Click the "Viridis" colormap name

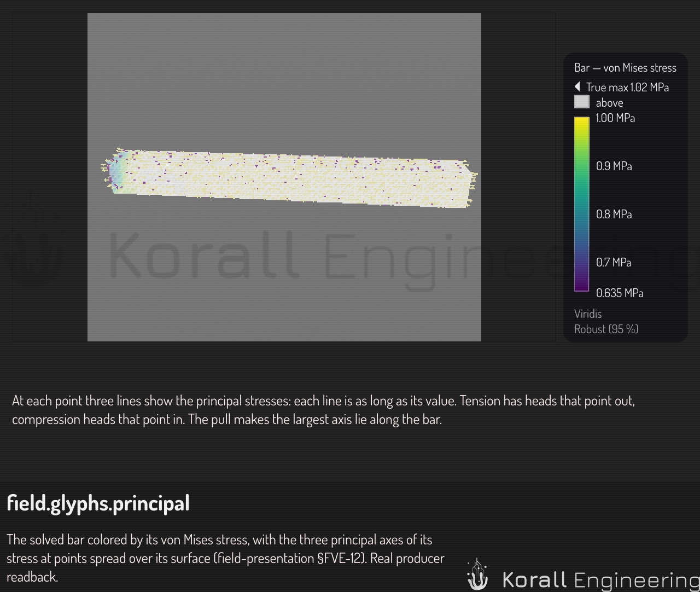coord(588,314)
